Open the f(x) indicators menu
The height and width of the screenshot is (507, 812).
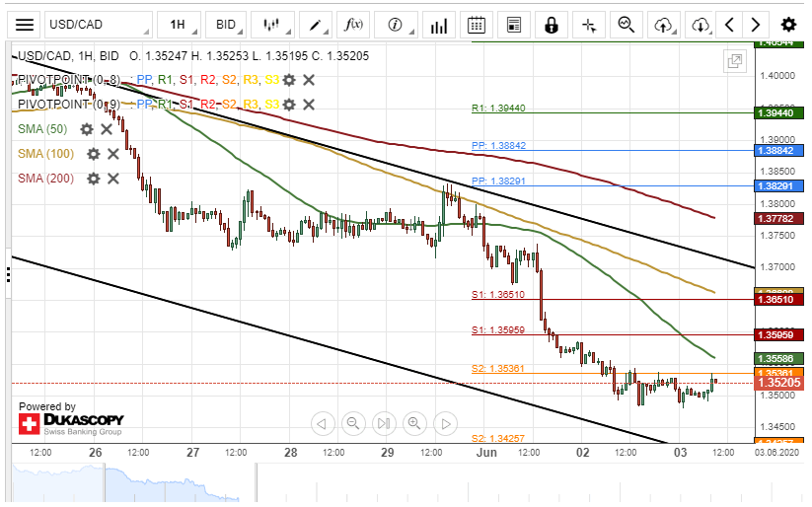[353, 25]
